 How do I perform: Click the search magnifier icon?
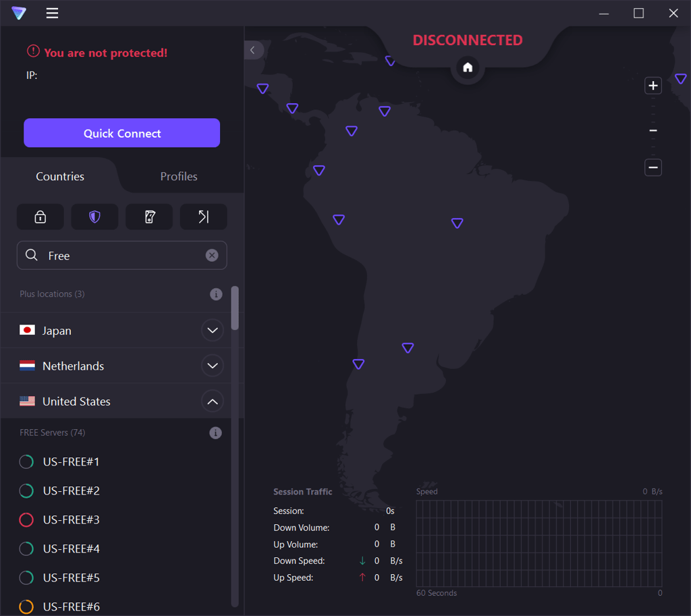tap(31, 255)
